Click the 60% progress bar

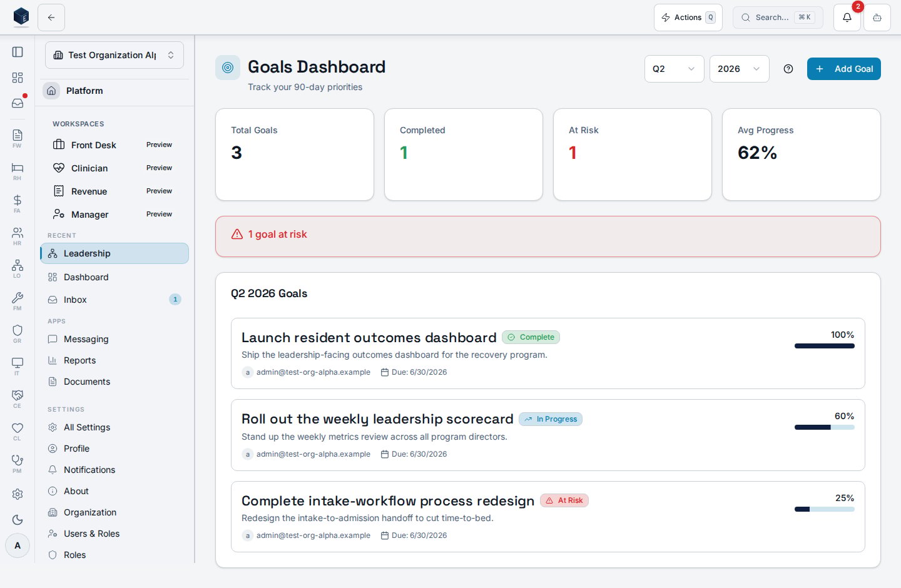coord(825,427)
